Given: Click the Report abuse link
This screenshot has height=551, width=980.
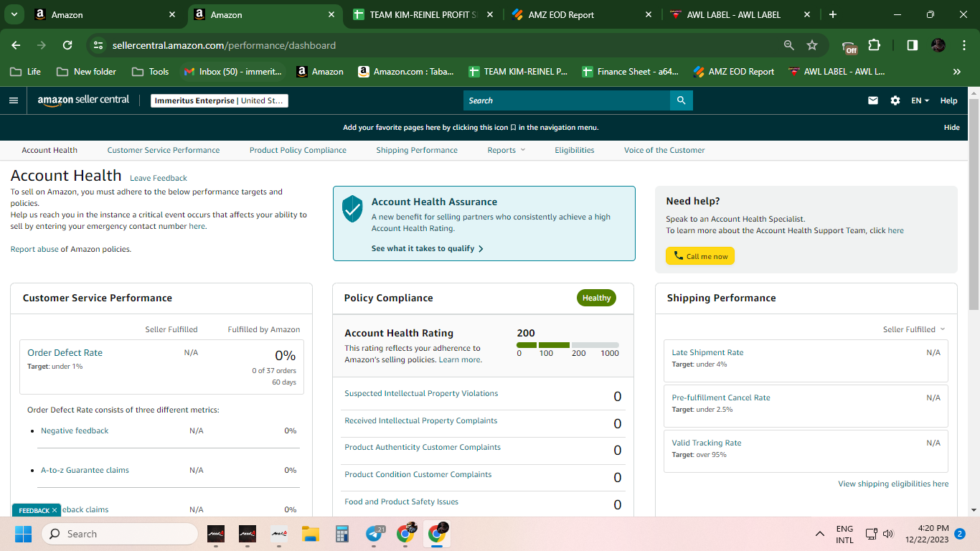Looking at the screenshot, I should tap(34, 249).
